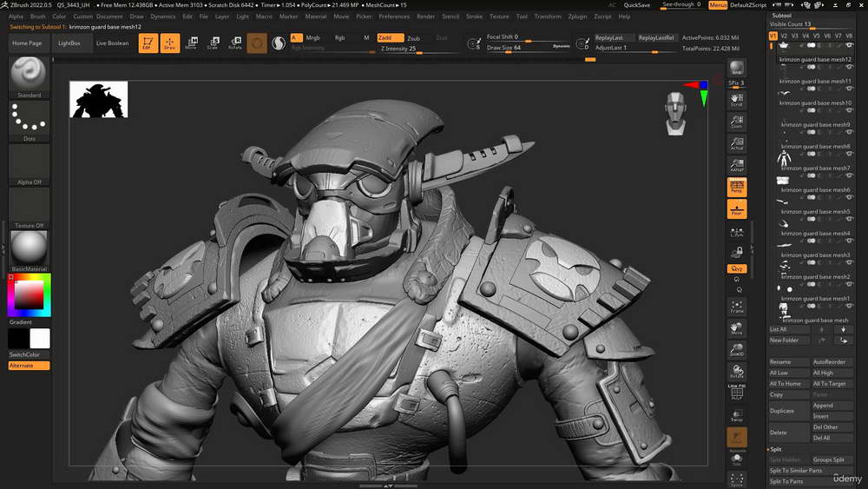The height and width of the screenshot is (489, 868).
Task: Click the silhouette thumbnail in canvas corner
Action: pyautogui.click(x=99, y=99)
